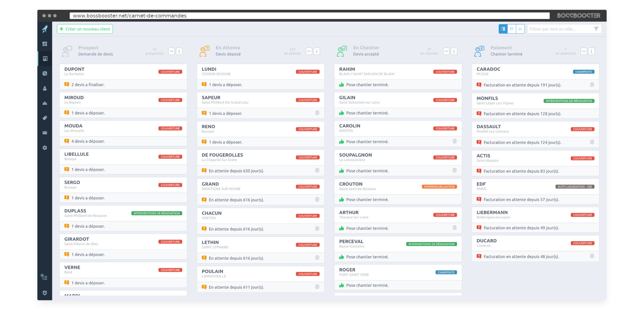Click the info button in En Attente header
This screenshot has width=644, height=310.
point(317,51)
